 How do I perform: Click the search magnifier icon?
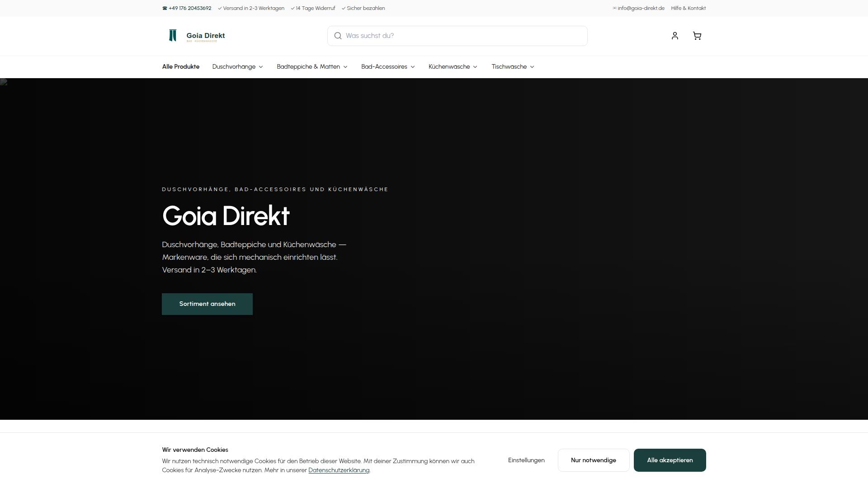click(338, 36)
